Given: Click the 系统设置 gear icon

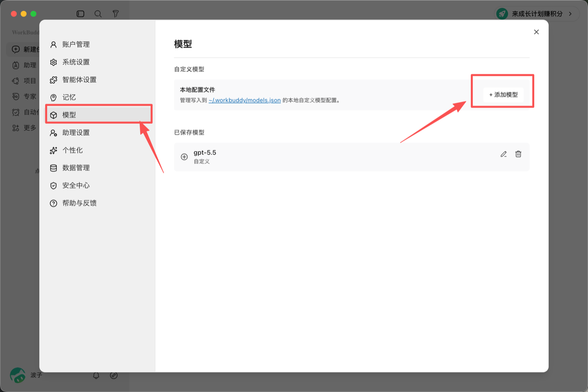Looking at the screenshot, I should 54,62.
